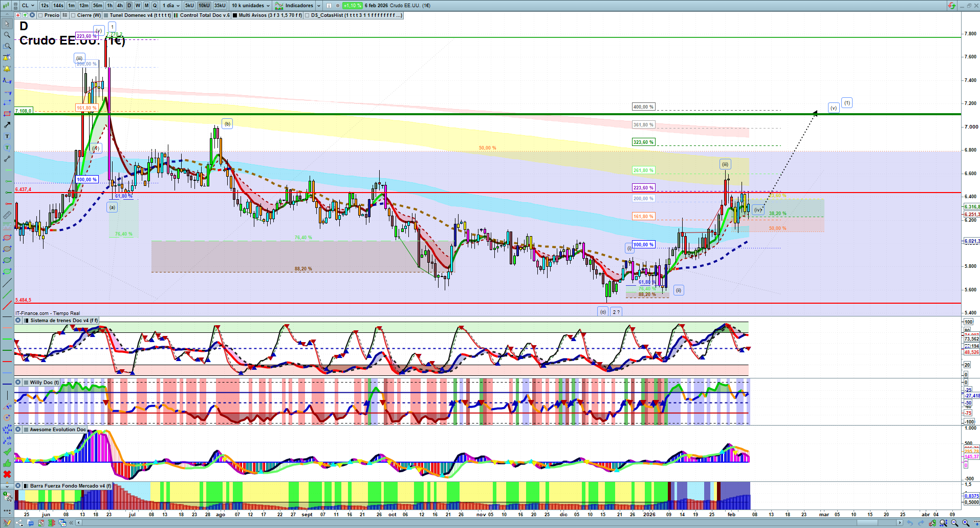980x528 pixels.
Task: Set history to 35kU units
Action: [220, 6]
